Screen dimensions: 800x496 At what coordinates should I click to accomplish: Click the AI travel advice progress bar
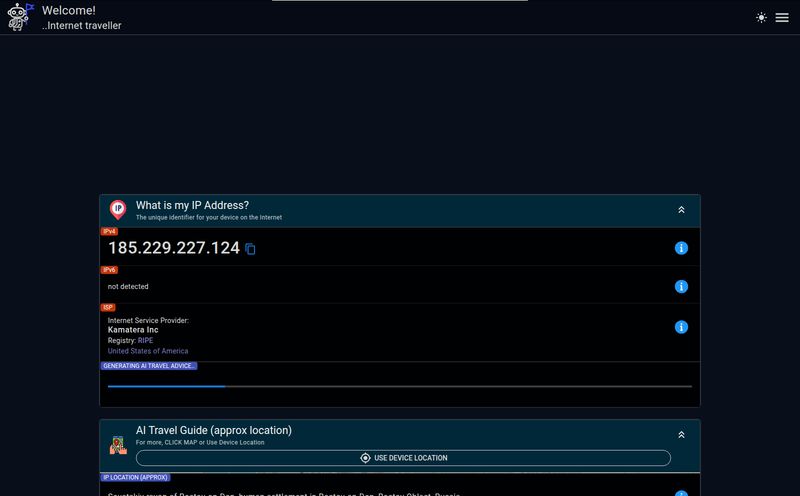coord(399,386)
